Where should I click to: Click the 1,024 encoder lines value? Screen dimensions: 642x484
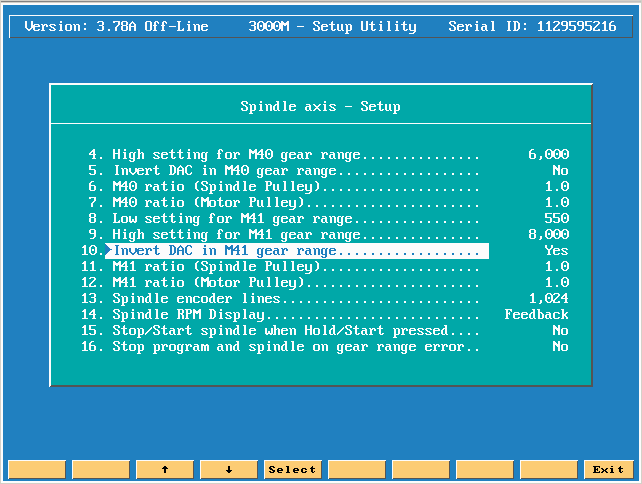point(549,299)
